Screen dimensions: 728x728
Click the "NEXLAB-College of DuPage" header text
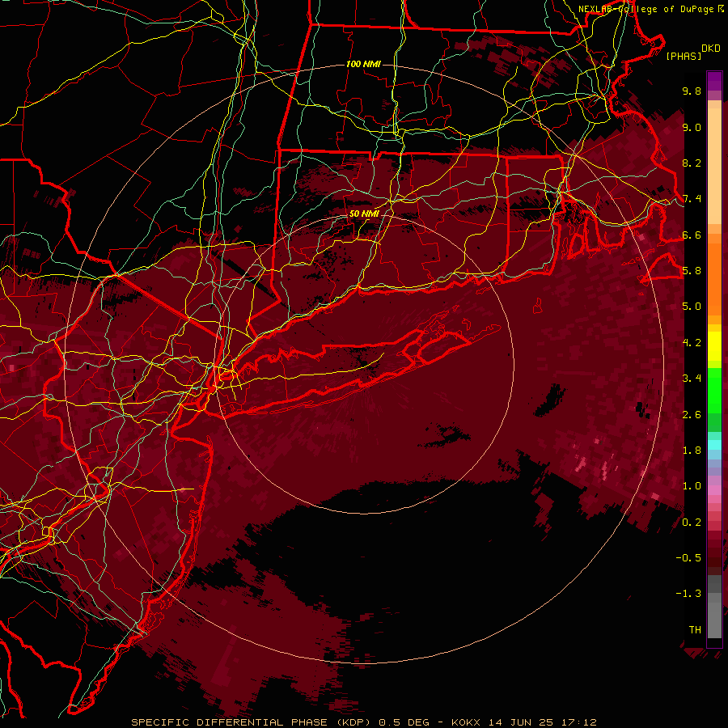pos(646,9)
